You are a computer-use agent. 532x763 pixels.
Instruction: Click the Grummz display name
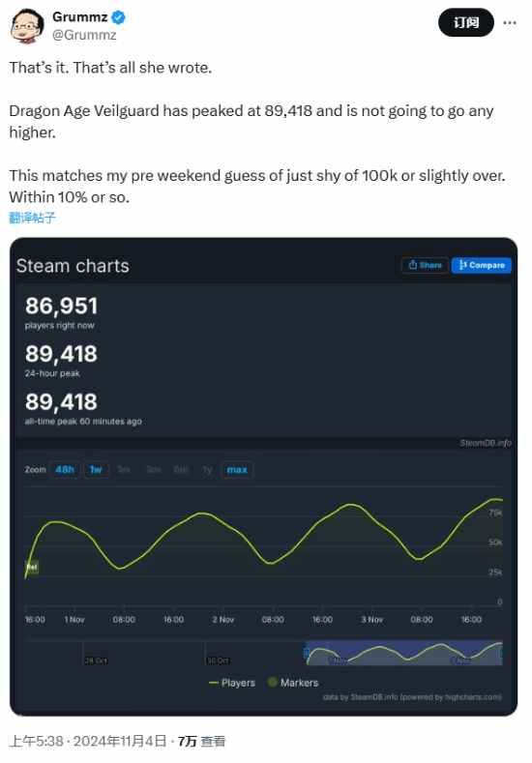[80, 17]
